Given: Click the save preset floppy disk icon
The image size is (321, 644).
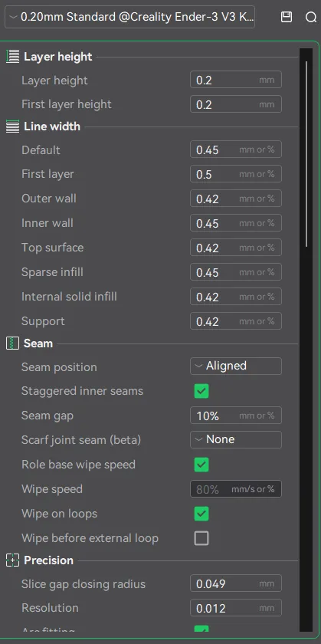Looking at the screenshot, I should click(x=287, y=17).
